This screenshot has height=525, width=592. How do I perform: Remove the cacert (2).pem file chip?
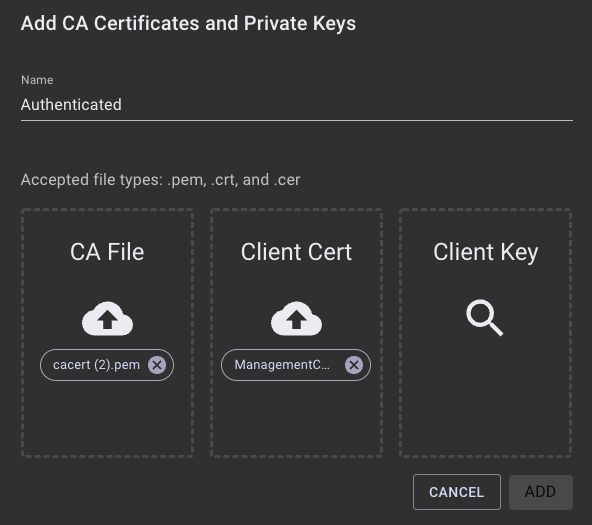(x=157, y=365)
